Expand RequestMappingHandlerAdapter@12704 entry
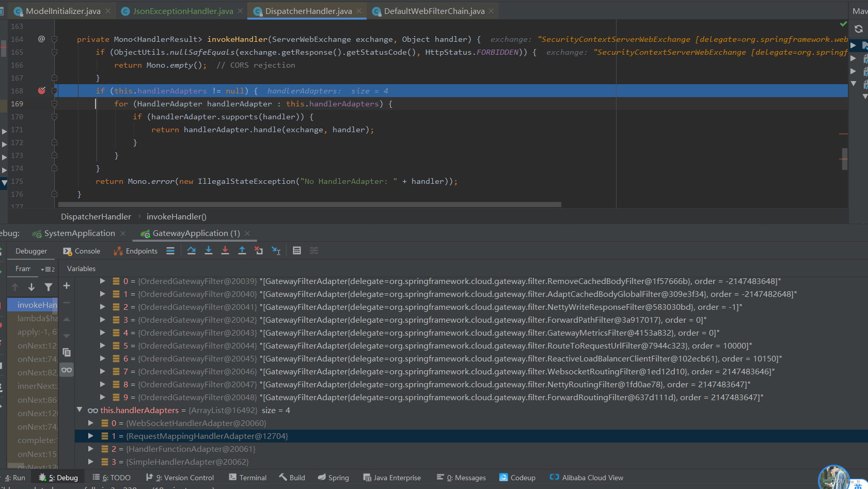 pyautogui.click(x=91, y=436)
